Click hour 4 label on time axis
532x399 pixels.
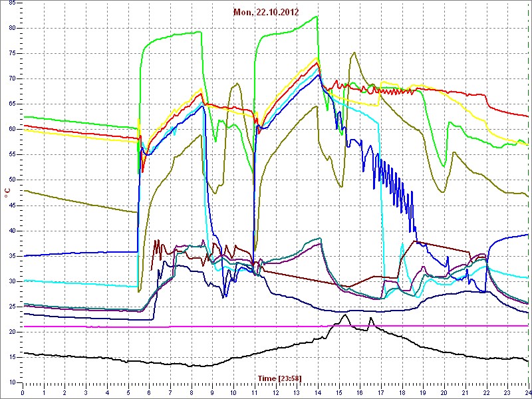(x=107, y=392)
